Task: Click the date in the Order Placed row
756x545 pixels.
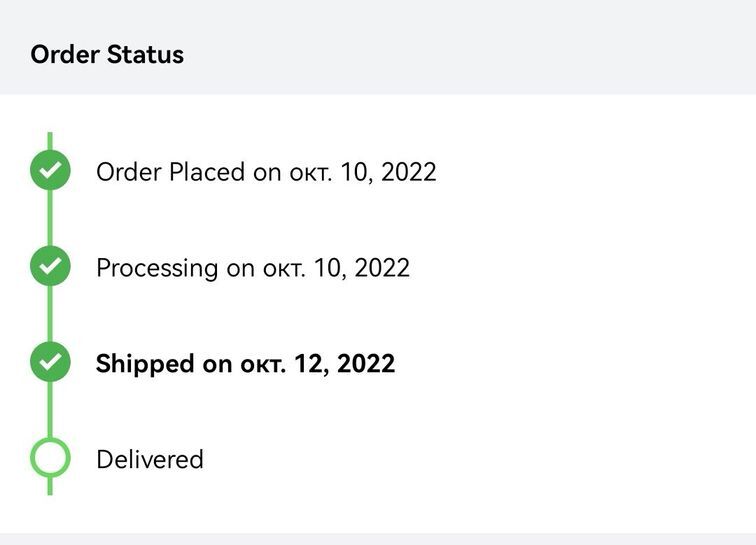Action: click(x=362, y=172)
